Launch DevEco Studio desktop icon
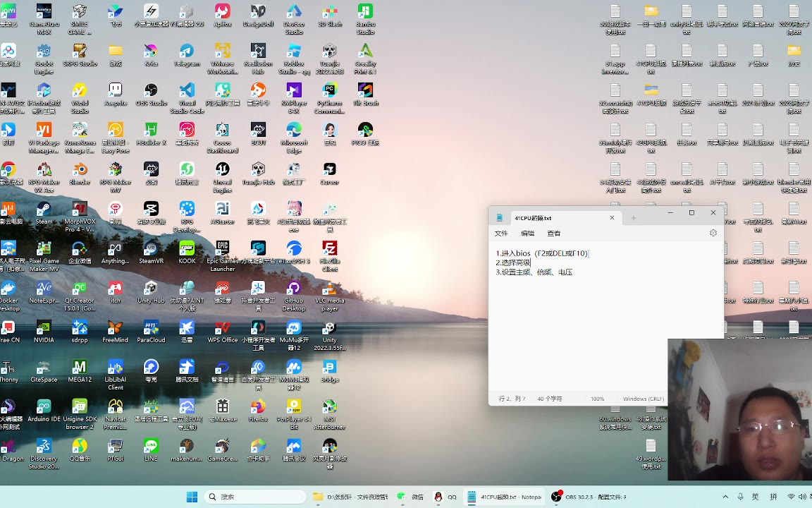 tap(294, 19)
